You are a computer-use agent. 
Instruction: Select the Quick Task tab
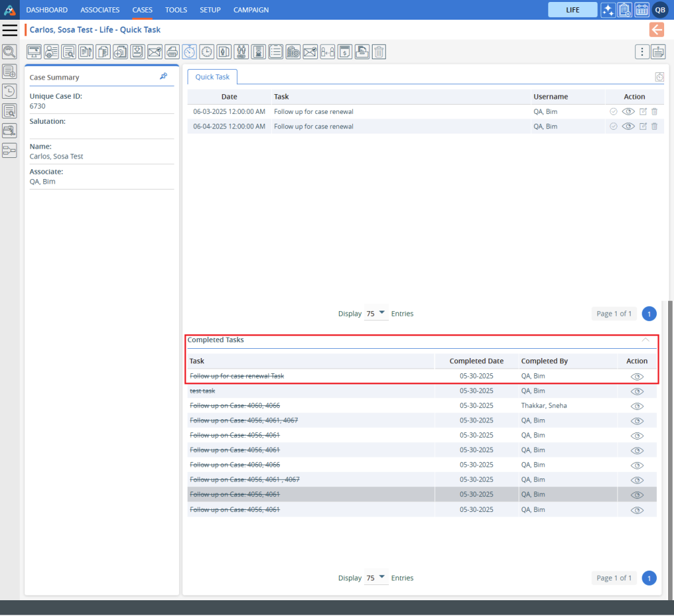point(213,77)
